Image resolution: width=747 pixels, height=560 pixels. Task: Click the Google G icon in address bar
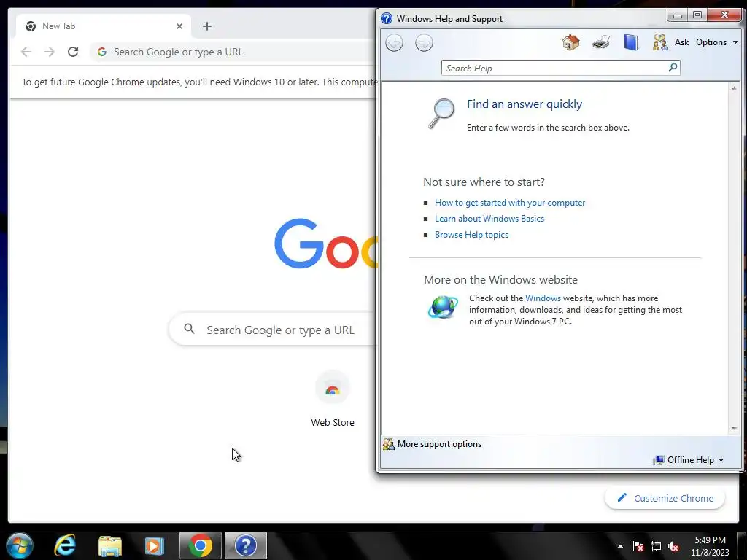(x=102, y=52)
